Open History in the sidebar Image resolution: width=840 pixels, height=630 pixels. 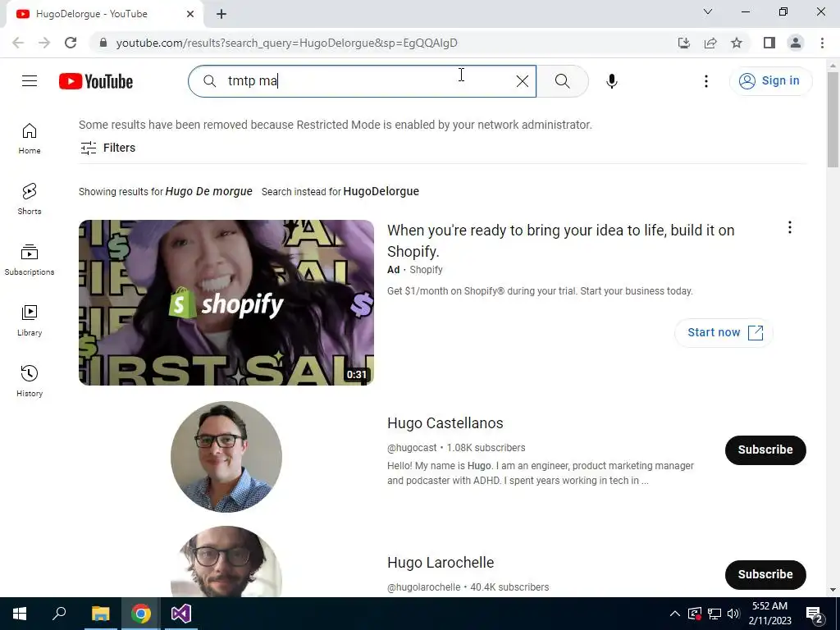click(30, 381)
